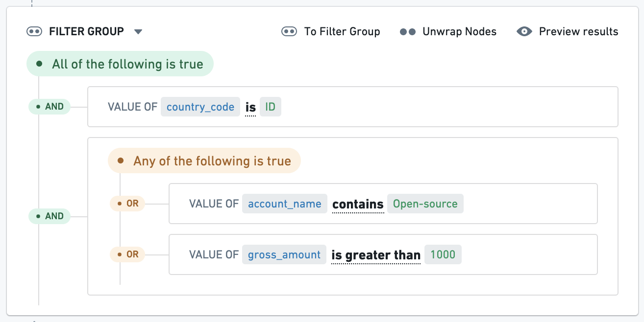The width and height of the screenshot is (644, 322).
Task: Open Preview results
Action: 578,32
